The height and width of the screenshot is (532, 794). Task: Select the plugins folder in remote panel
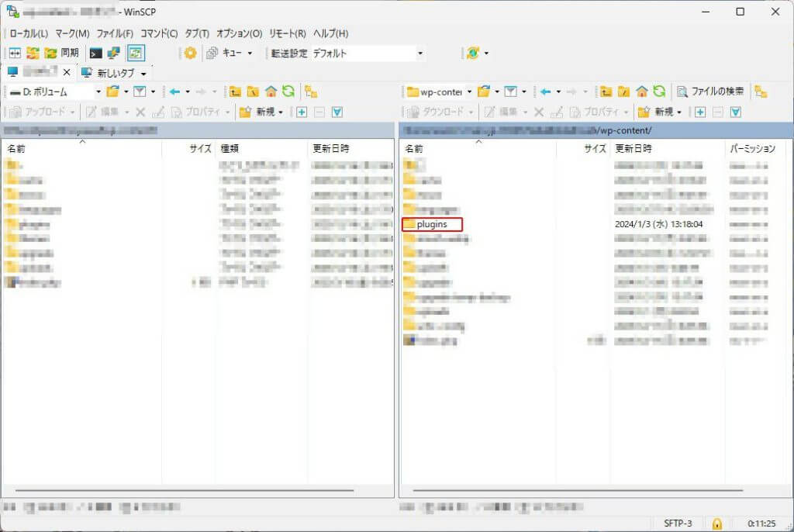(432, 224)
